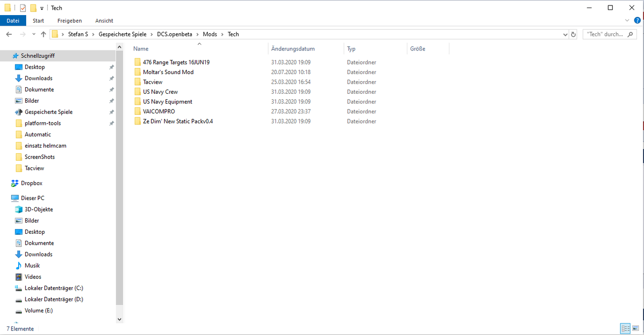Sort by the Änderungsdatum column header
Viewport: 644px width, 335px height.
(293, 49)
